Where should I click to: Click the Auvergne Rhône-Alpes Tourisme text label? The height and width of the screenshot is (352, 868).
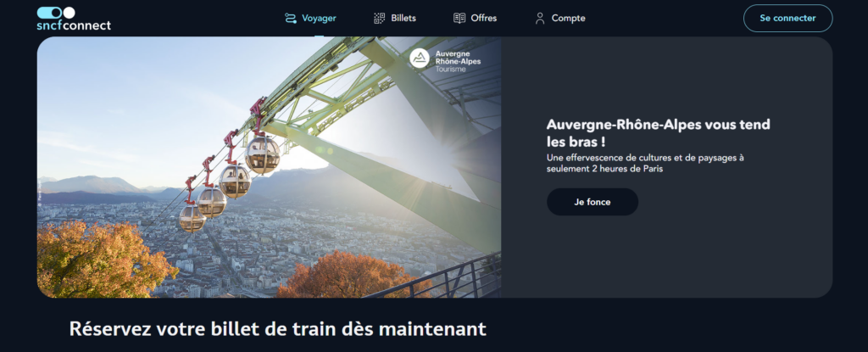pos(458,62)
